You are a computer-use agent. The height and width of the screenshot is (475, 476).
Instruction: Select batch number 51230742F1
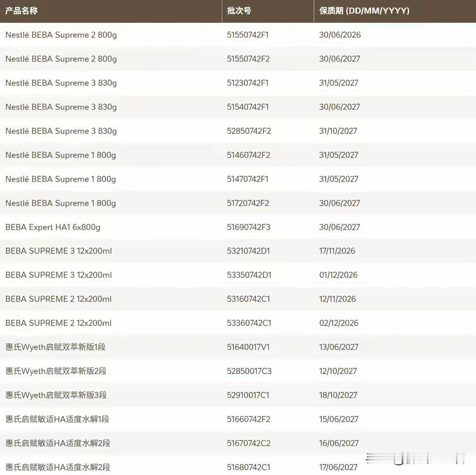[248, 83]
